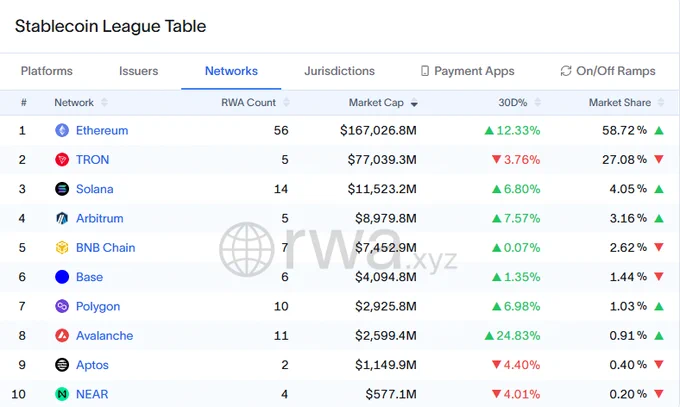Click the NEAR network logo icon
The height and width of the screenshot is (407, 680).
point(62,394)
